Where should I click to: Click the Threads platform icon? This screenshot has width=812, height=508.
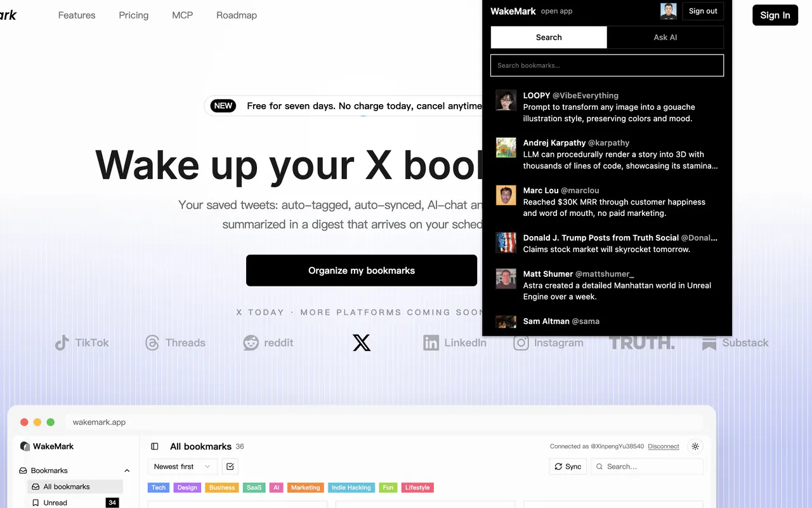[152, 343]
